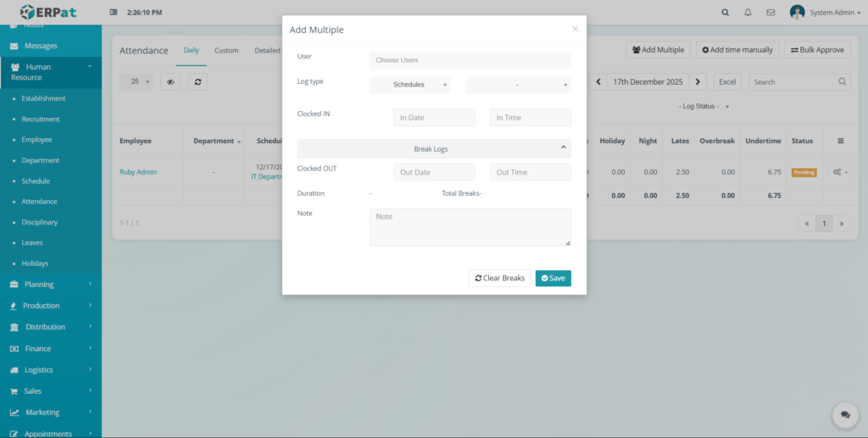Image resolution: width=868 pixels, height=438 pixels.
Task: Open Leaves in sidebar
Action: click(32, 243)
